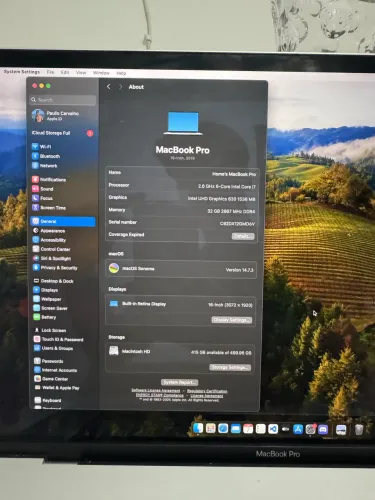Select Control Center in sidebar
Image resolution: width=375 pixels, height=500 pixels.
click(x=51, y=249)
